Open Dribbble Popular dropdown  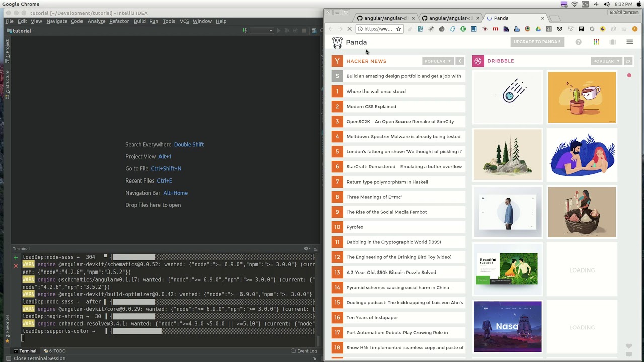click(x=606, y=61)
